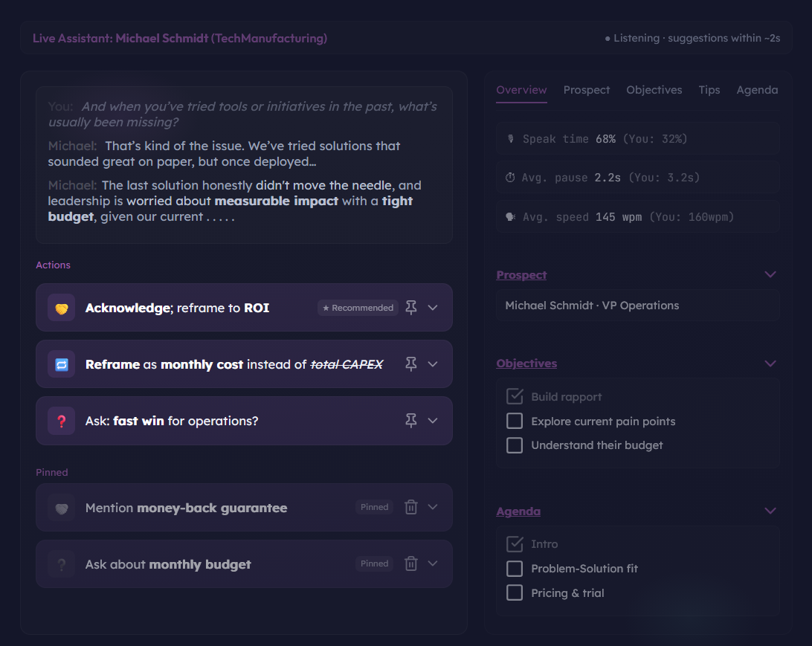Viewport: 812px width, 646px height.
Task: Click the Recommended badge on the ROI suggestion
Action: 358,307
